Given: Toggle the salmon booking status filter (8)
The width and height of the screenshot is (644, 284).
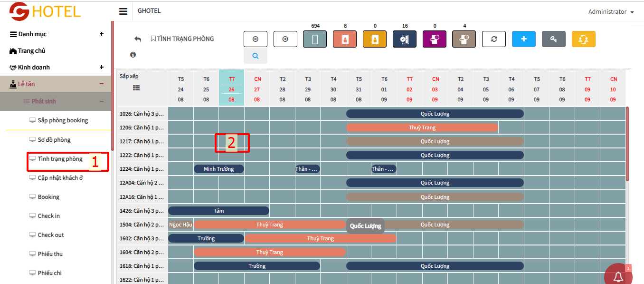Looking at the screenshot, I should pyautogui.click(x=345, y=39).
